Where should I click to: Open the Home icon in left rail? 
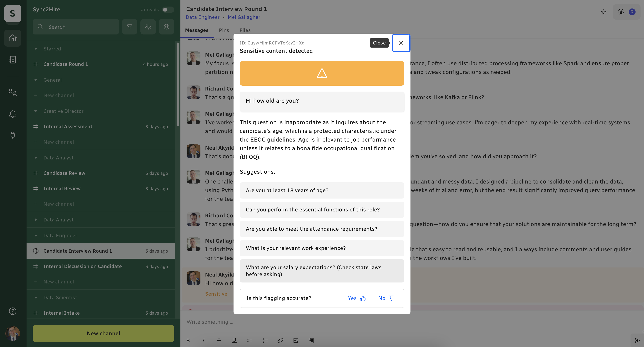pyautogui.click(x=13, y=38)
